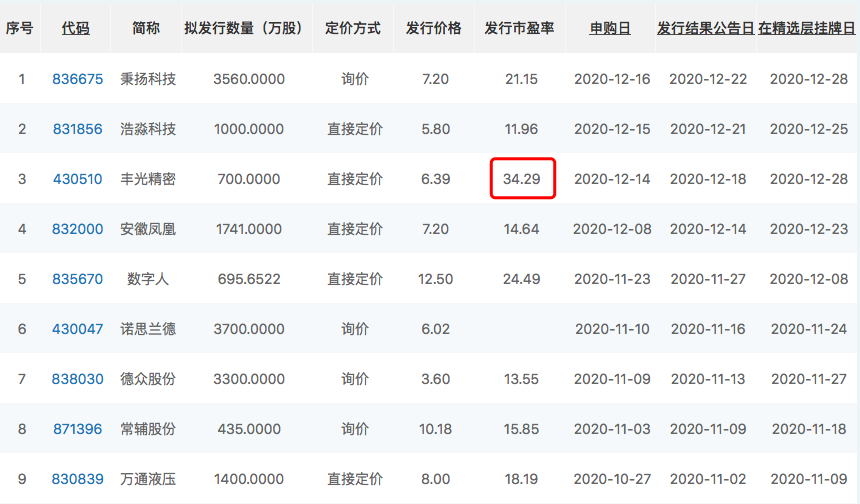Select company name 安徽凤凰
Screen dimensions: 860x504
(148, 229)
